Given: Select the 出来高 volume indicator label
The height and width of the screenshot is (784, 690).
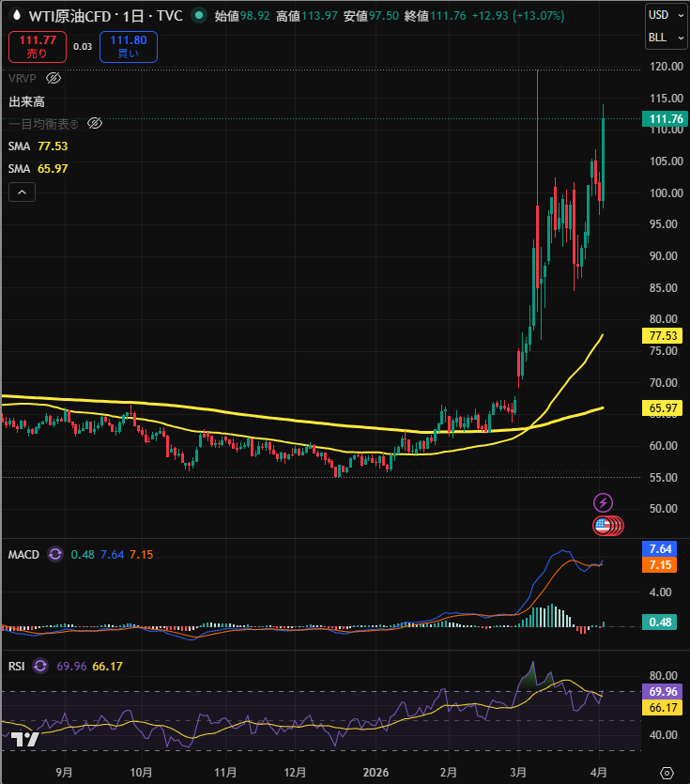Looking at the screenshot, I should (x=27, y=101).
